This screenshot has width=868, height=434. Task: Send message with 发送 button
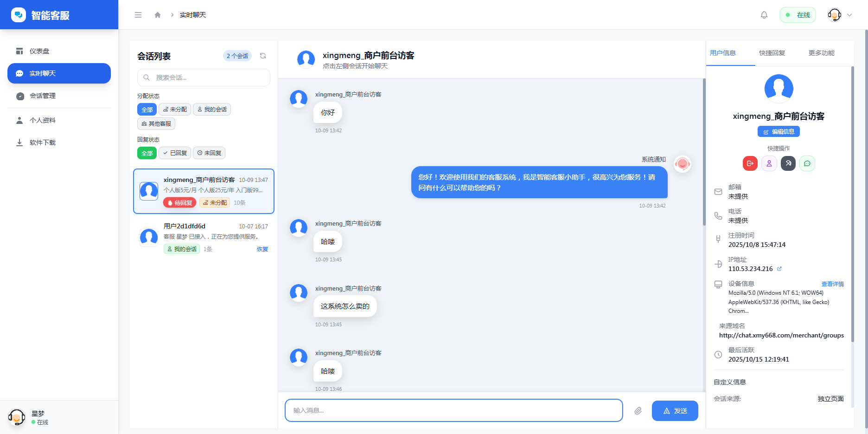coord(675,411)
